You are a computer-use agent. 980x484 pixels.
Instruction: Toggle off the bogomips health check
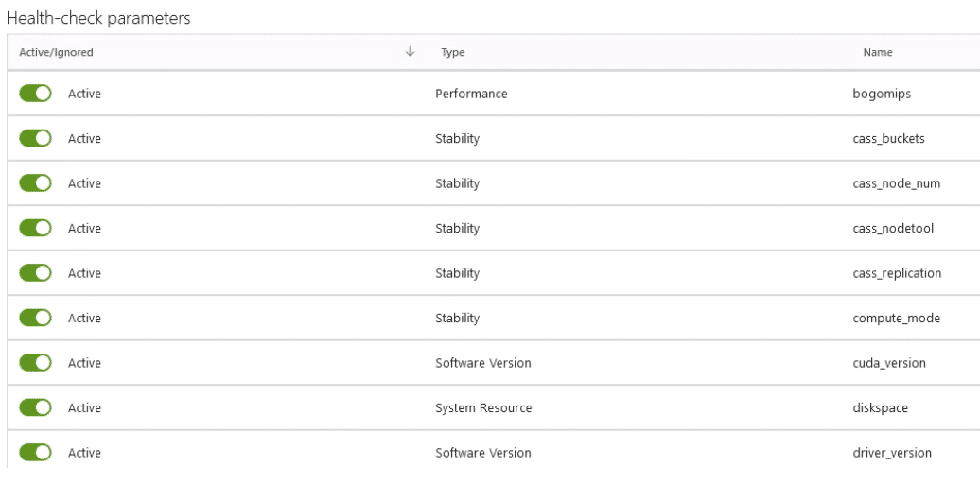point(35,94)
